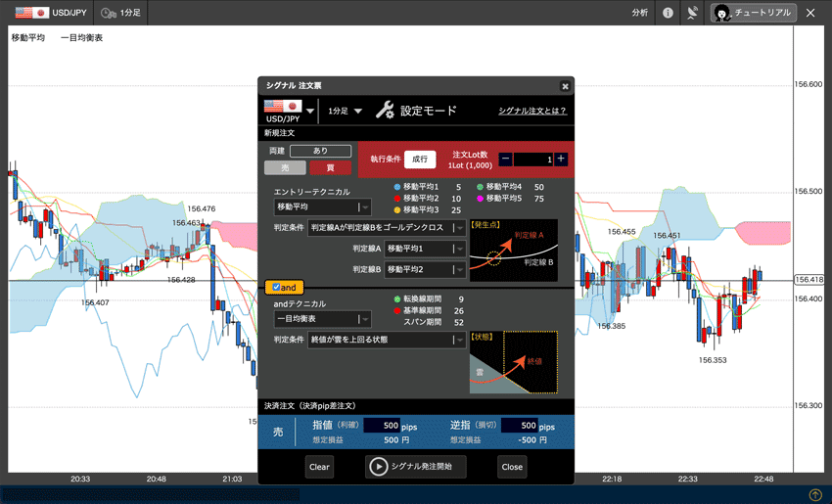Click the timeframe clock icon in top bar
832x504 pixels.
(x=109, y=14)
